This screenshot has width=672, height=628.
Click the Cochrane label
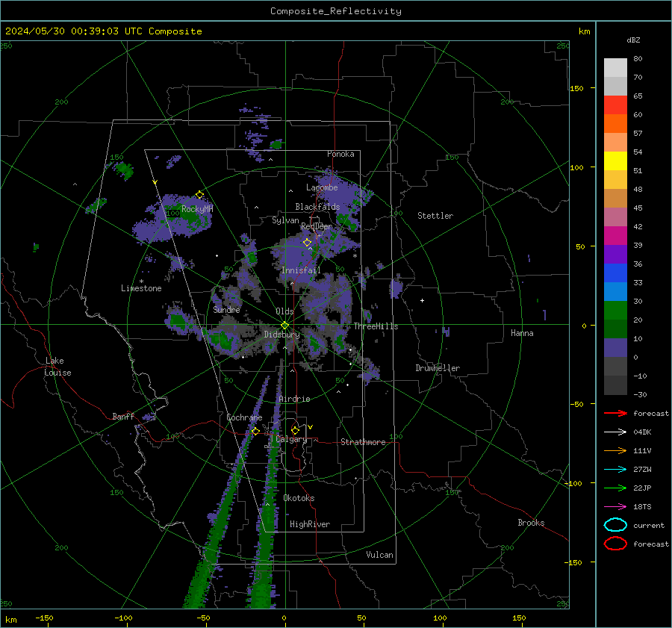point(244,417)
